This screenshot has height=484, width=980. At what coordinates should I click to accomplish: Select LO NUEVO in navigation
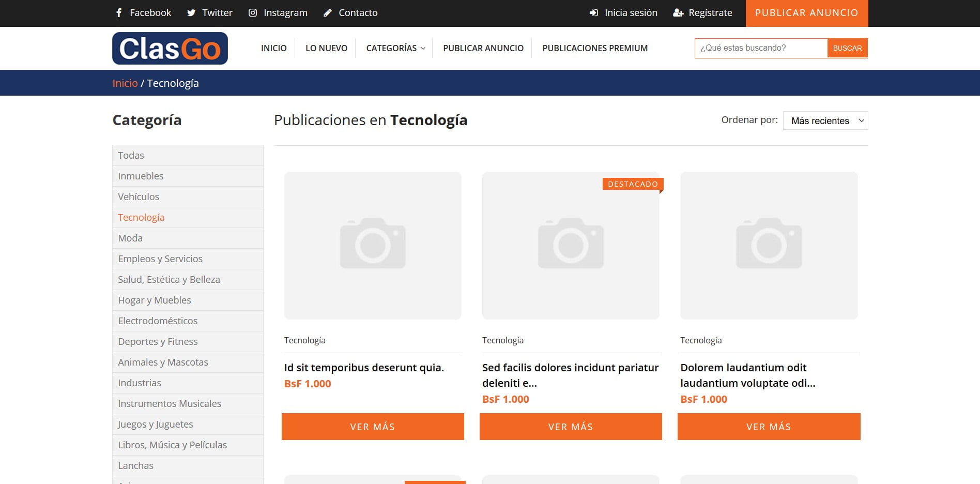(x=327, y=48)
